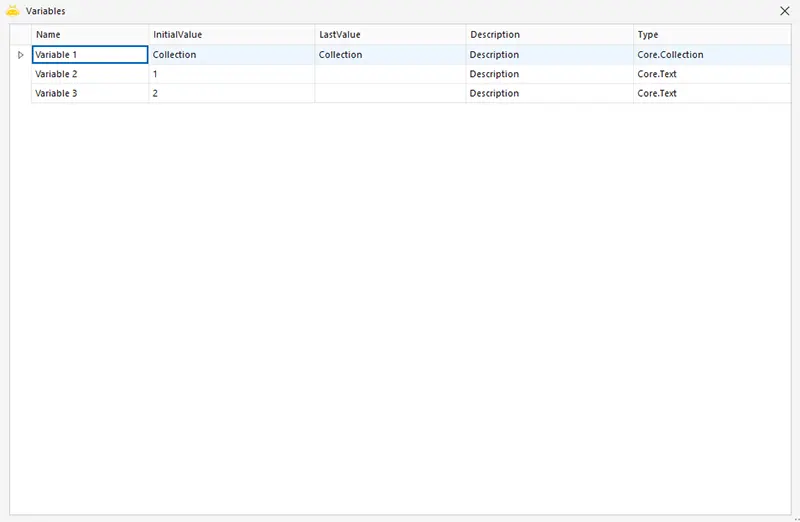This screenshot has width=800, height=522.
Task: Select the Variable 3 name cell
Action: point(90,93)
